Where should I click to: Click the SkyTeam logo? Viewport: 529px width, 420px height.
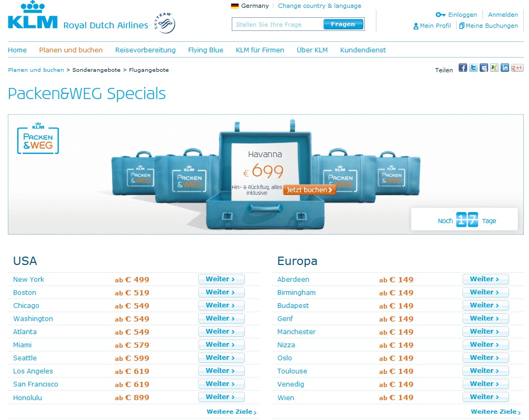point(165,23)
